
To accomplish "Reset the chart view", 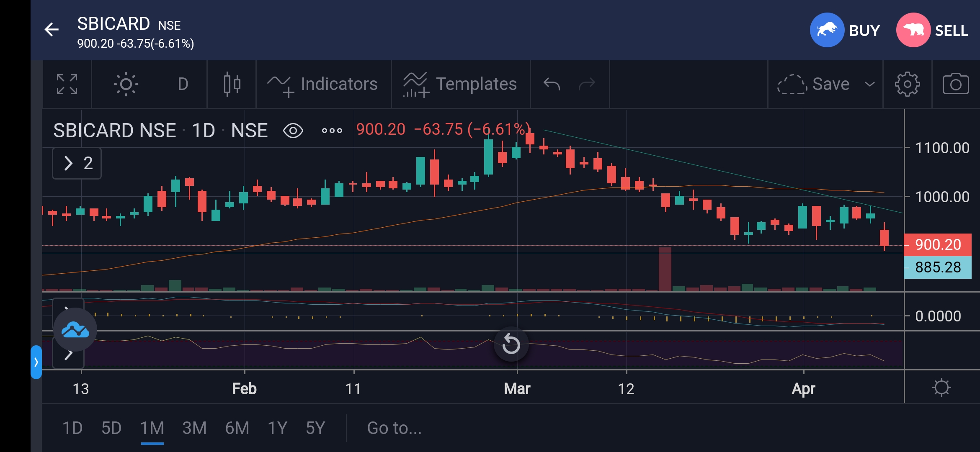I will coord(511,344).
